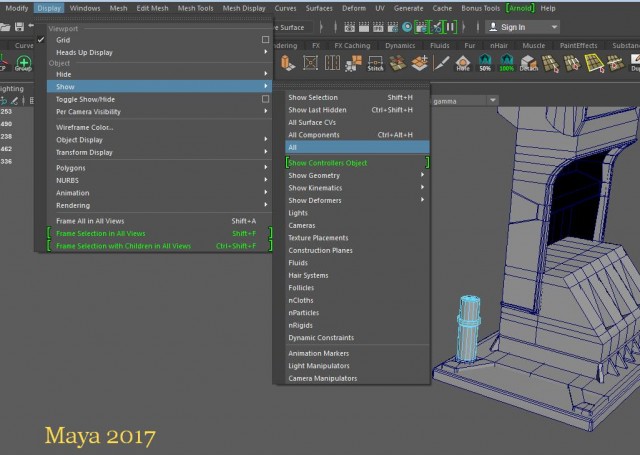Select the Multi-Cut knife shelf icon
Image resolution: width=640 pixels, height=455 pixels.
coord(441,63)
